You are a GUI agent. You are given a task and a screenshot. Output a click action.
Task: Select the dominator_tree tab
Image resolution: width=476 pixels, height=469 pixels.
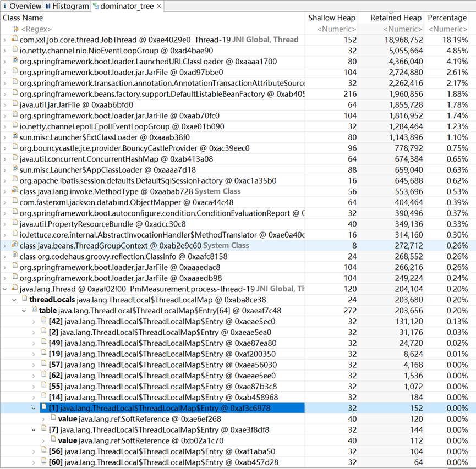(127, 6)
